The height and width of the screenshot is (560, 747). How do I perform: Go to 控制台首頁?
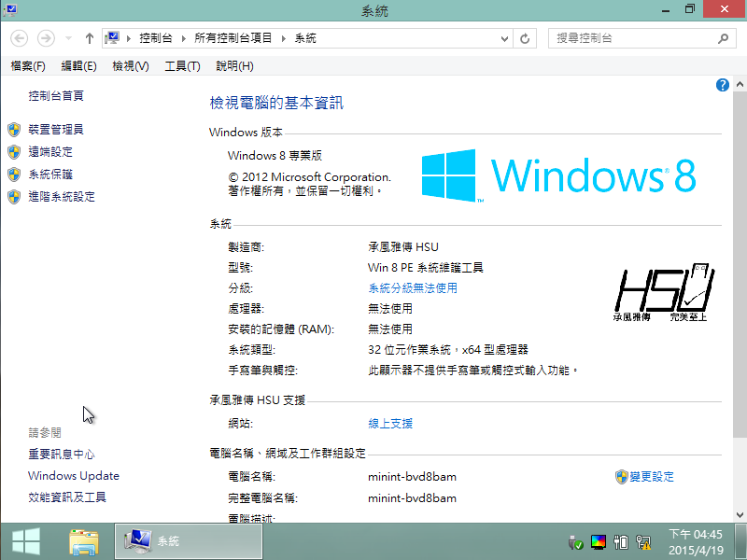click(56, 95)
